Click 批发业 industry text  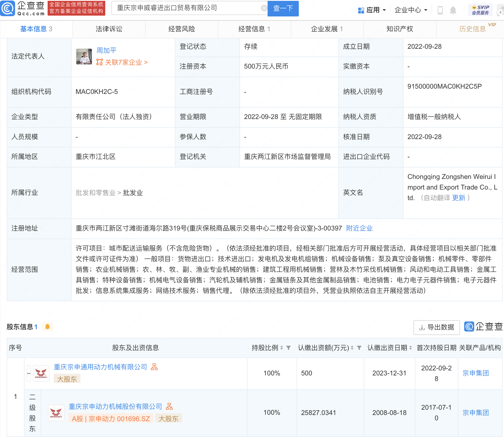tap(133, 193)
